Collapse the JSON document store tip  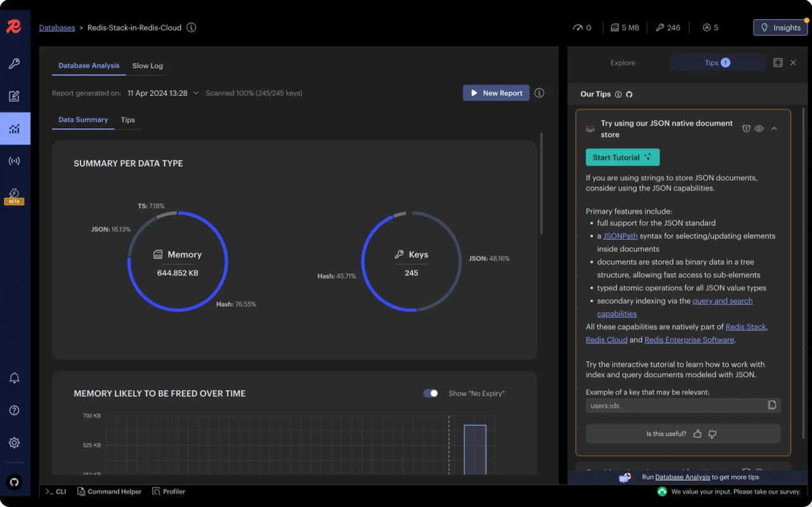(x=774, y=129)
